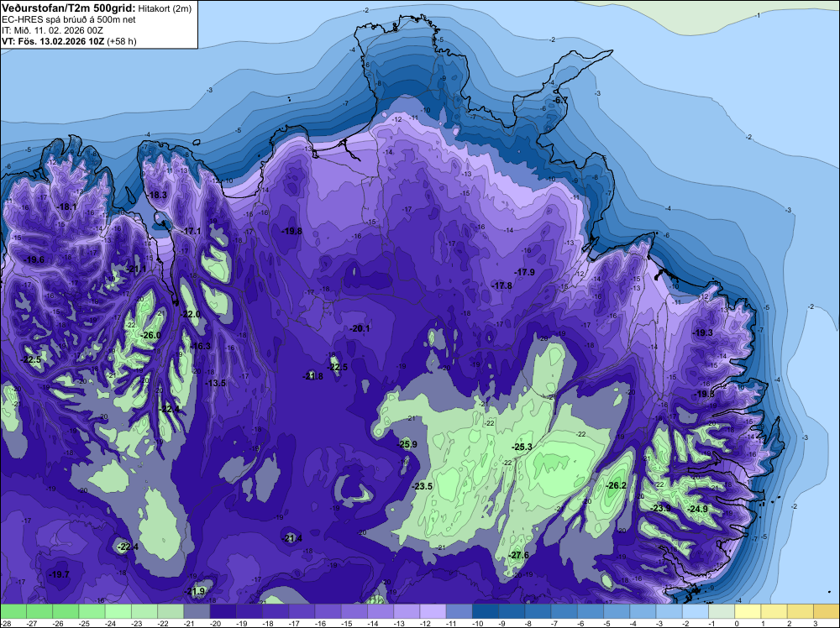
Task: Click the -13.5 temperature label
Action: tap(215, 383)
